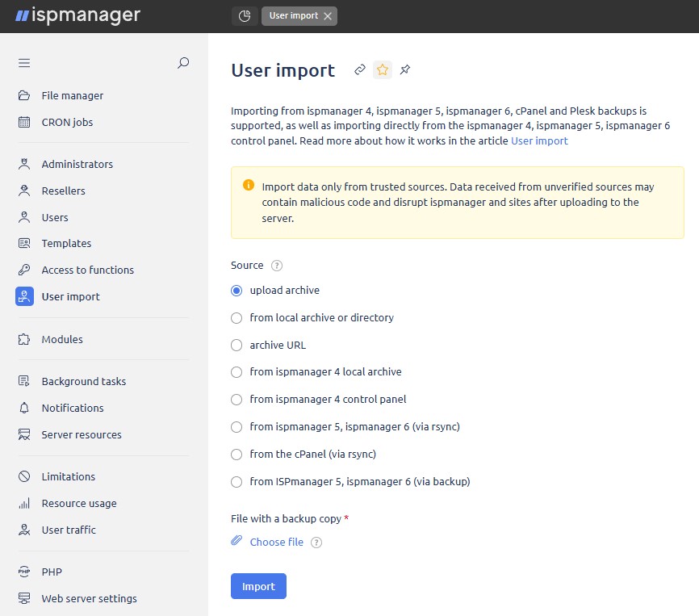Click the Limitations icon
This screenshot has height=616, width=699.
[24, 476]
